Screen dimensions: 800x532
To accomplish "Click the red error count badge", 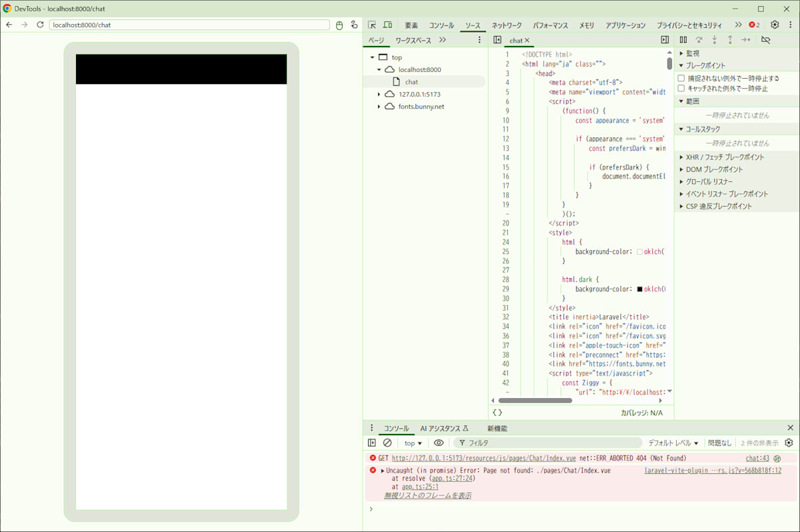I will tap(754, 25).
